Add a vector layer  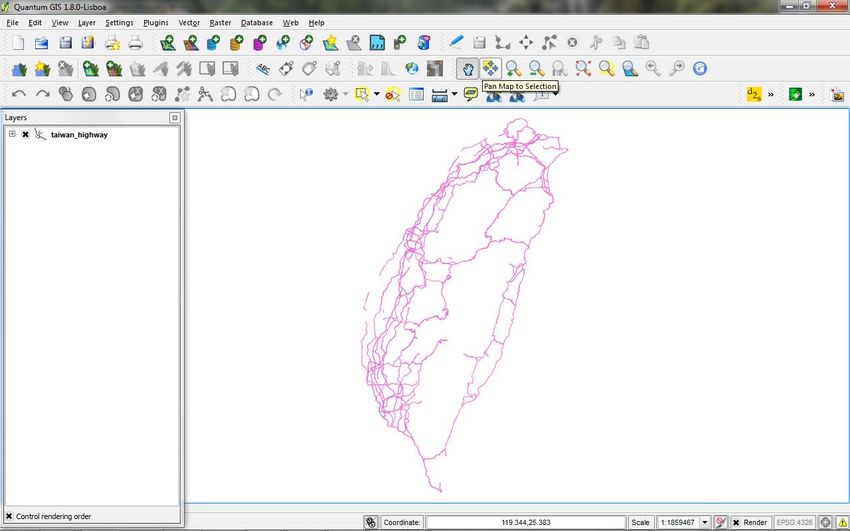168,43
